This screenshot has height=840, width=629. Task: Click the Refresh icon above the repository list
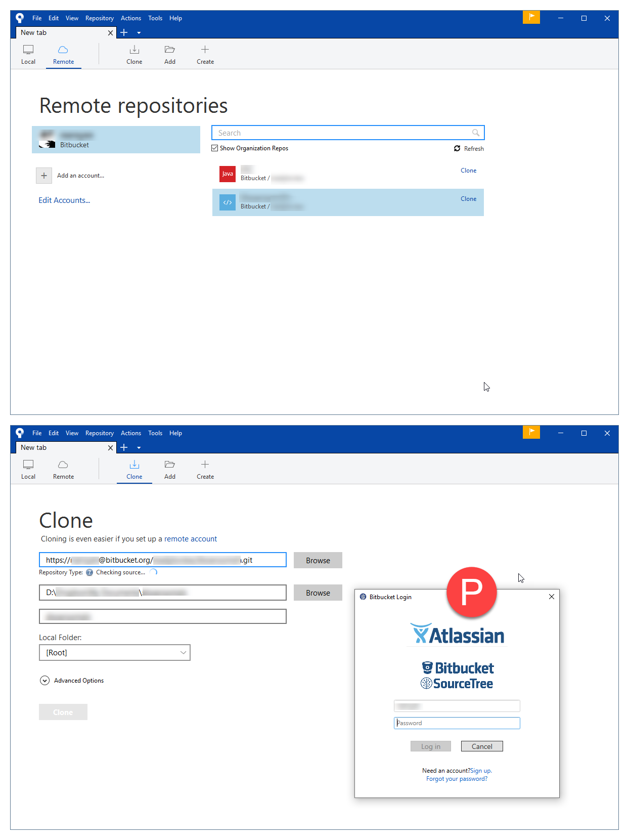[457, 148]
